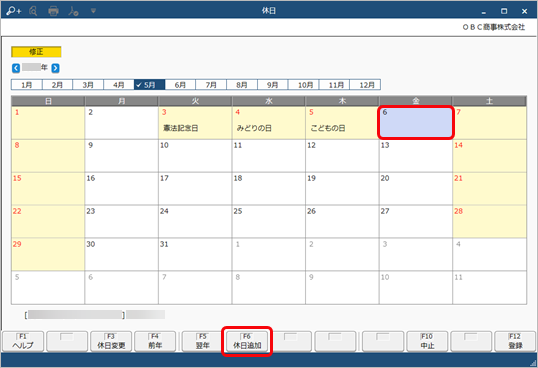
Task: Switch to the 4月 tab
Action: point(119,85)
